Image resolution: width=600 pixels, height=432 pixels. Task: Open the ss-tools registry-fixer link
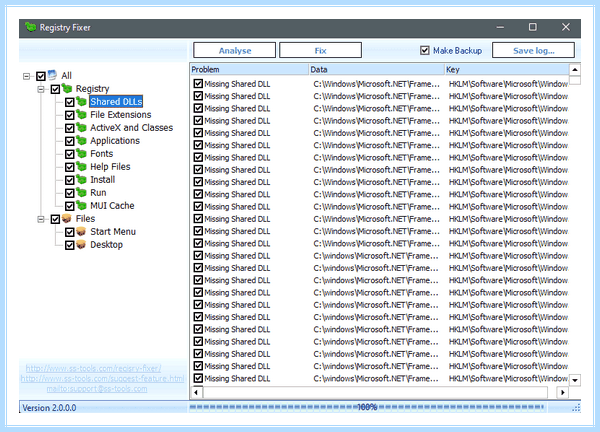[x=93, y=368]
